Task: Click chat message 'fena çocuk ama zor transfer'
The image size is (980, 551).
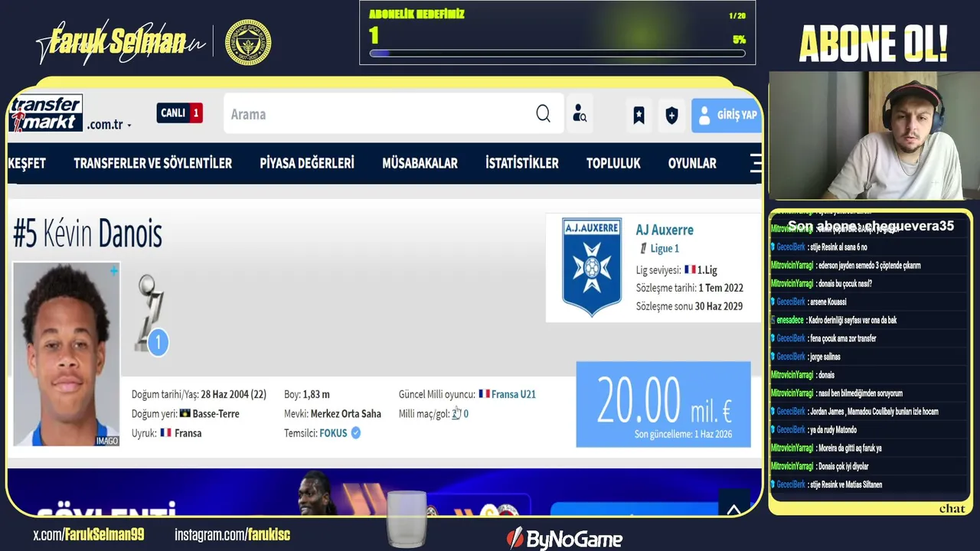Action: tap(843, 338)
